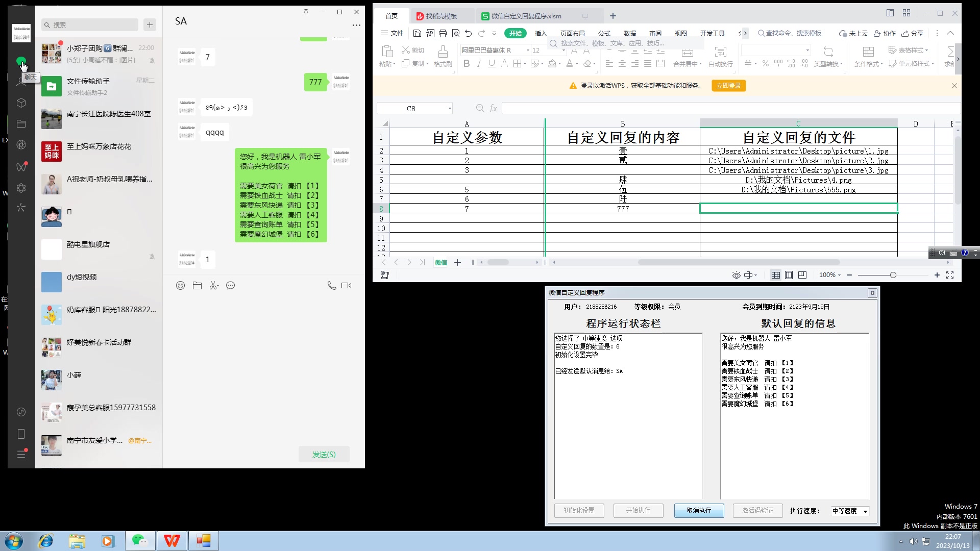980x551 pixels.
Task: Toggle Wrap text (自动换行) in WPS
Action: [x=720, y=56]
